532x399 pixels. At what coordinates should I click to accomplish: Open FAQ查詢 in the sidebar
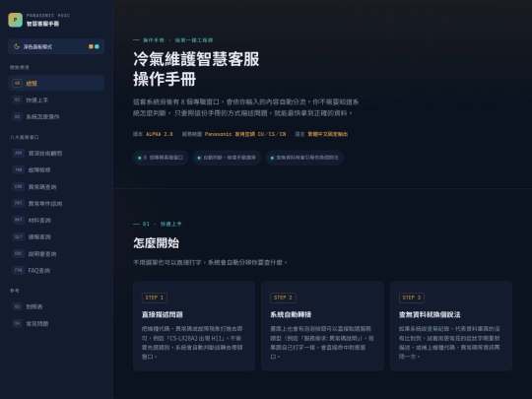[x=56, y=270]
